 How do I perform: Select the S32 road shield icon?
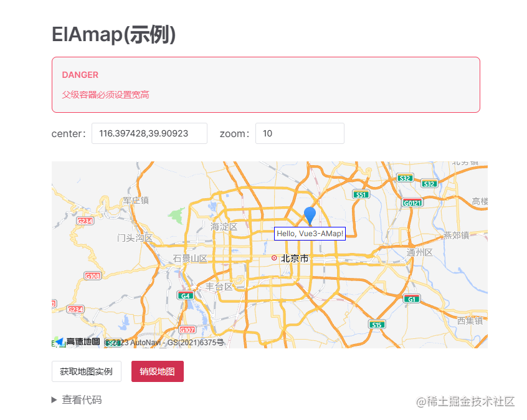coord(406,178)
